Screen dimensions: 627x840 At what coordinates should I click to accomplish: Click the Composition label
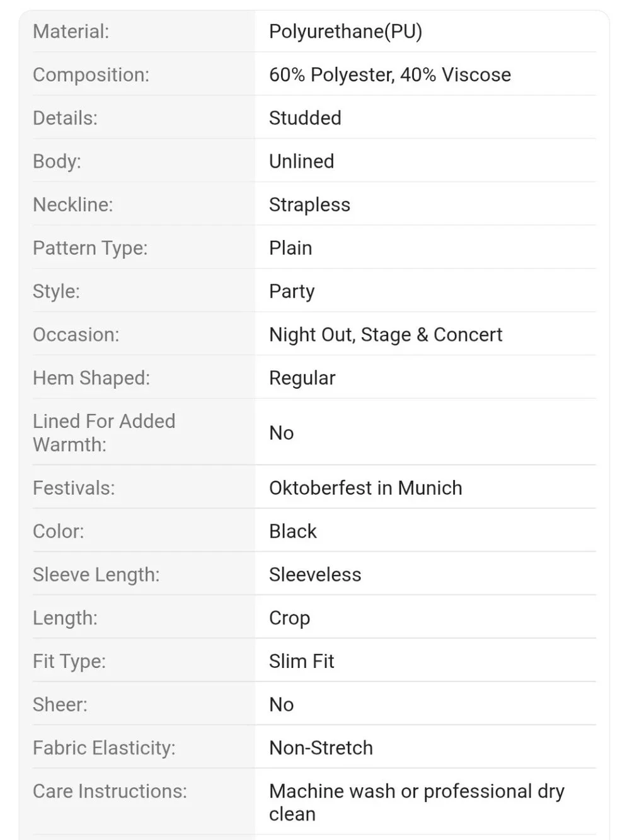[x=91, y=75]
